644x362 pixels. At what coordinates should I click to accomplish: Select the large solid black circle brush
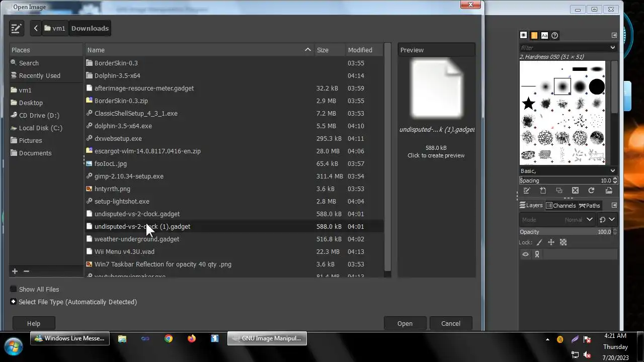click(597, 86)
